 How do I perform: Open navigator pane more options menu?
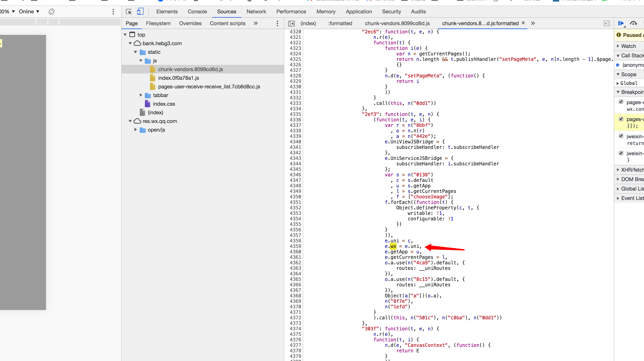click(x=277, y=24)
